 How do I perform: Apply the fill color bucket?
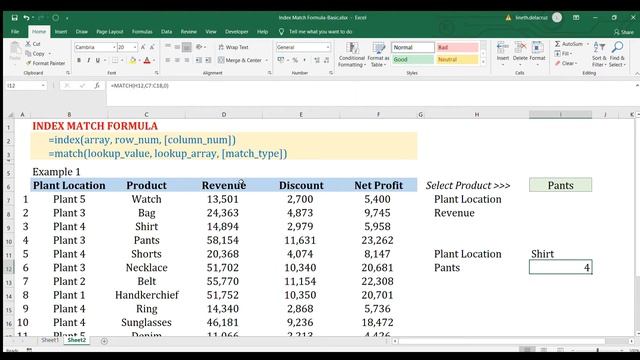coord(132,60)
